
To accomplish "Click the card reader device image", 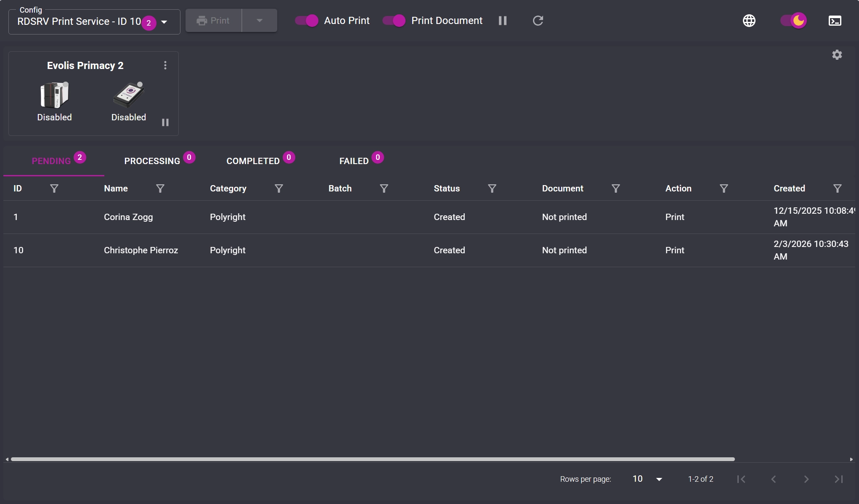I will coord(129,95).
